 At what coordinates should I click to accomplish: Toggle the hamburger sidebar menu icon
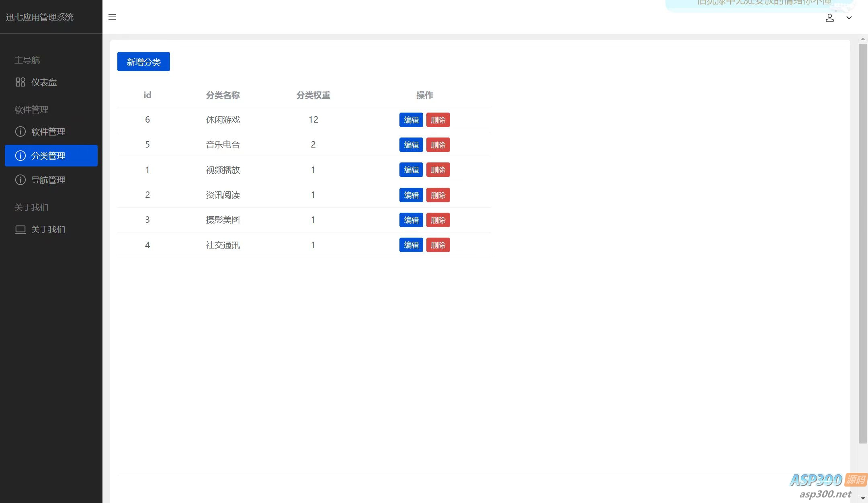coord(112,17)
